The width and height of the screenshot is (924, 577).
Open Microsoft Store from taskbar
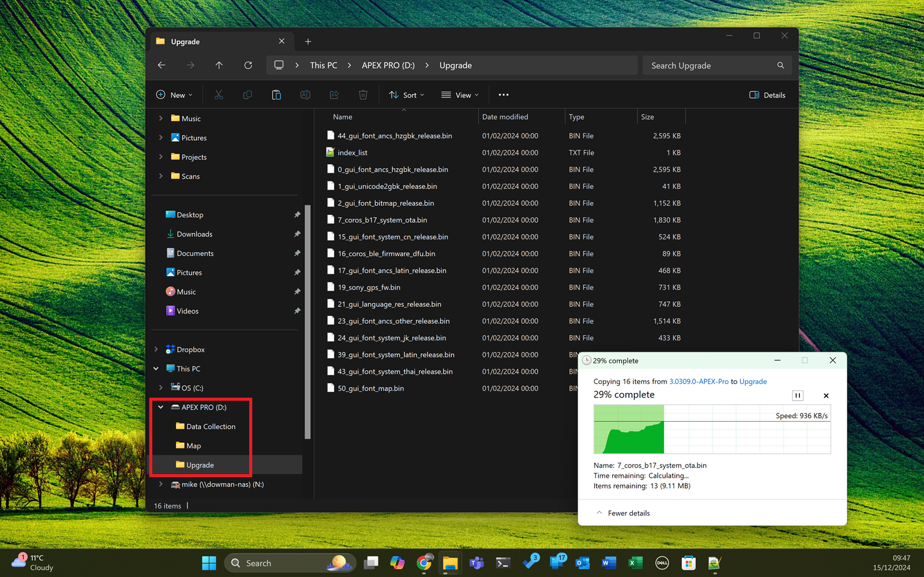(688, 563)
